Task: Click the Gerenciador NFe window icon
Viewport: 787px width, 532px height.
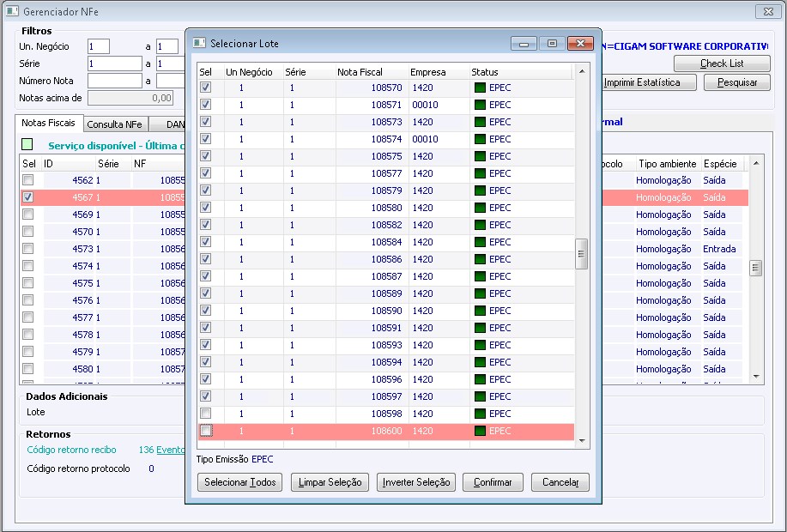Action: pyautogui.click(x=11, y=11)
